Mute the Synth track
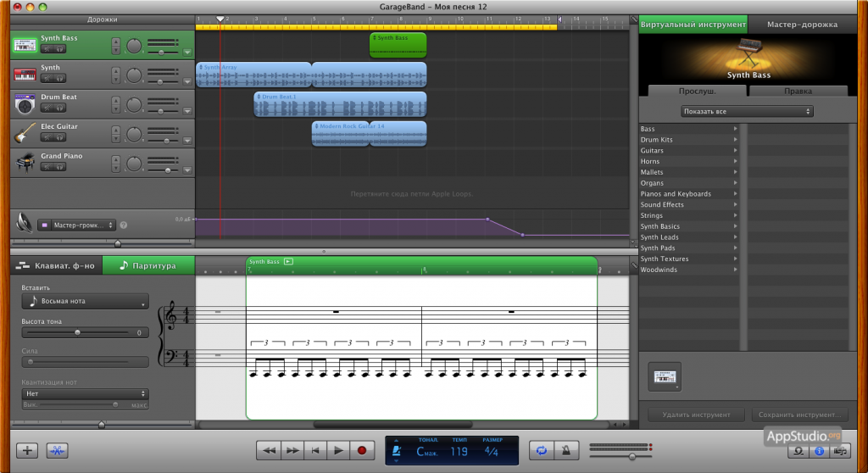 pyautogui.click(x=47, y=79)
